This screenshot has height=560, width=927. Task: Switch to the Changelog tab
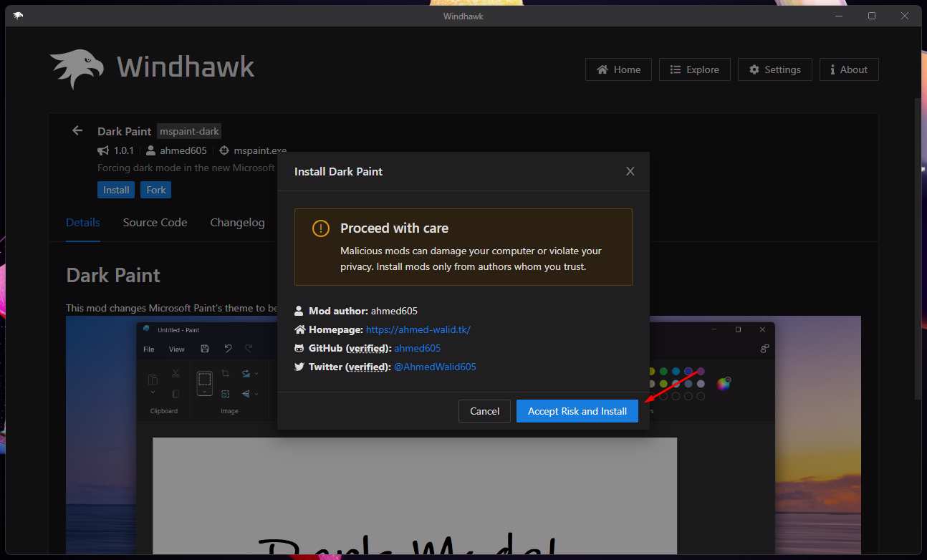[x=237, y=223]
